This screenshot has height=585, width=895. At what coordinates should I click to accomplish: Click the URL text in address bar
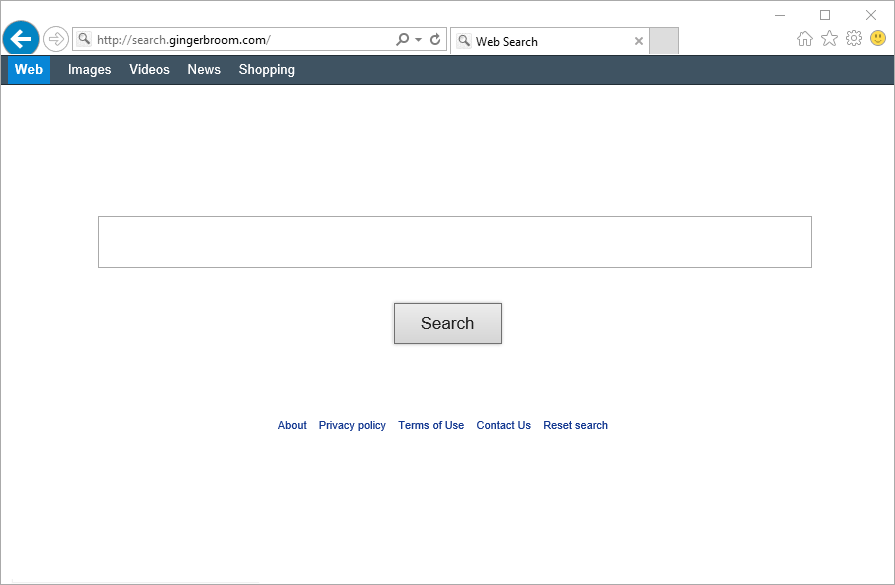pos(184,40)
